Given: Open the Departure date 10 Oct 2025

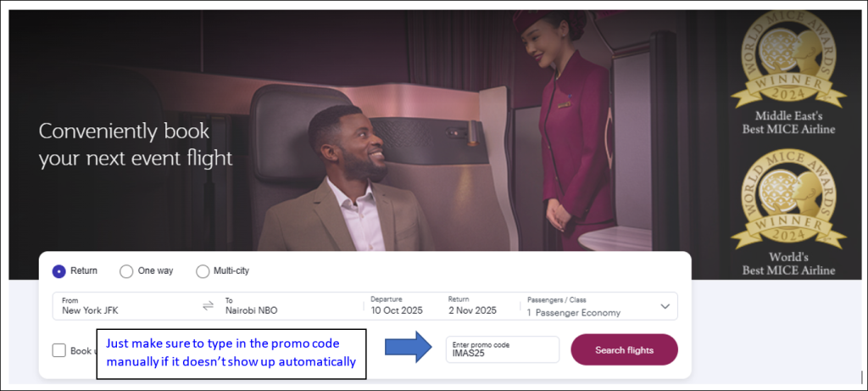Looking at the screenshot, I should pyautogui.click(x=398, y=306).
